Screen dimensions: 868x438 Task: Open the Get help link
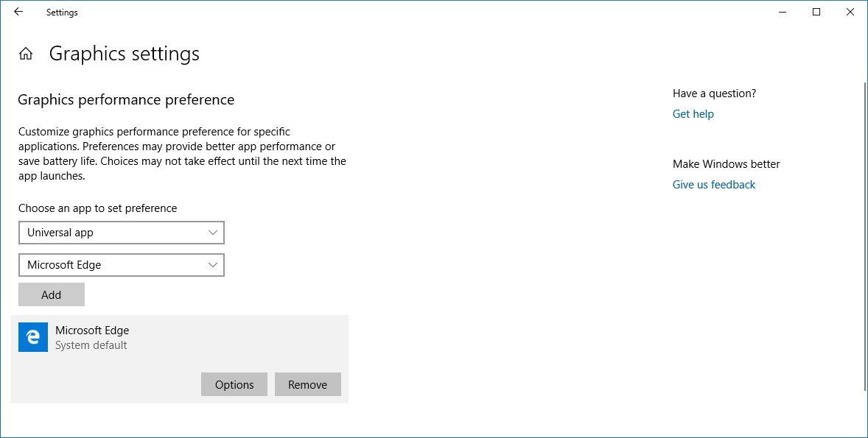(x=693, y=113)
